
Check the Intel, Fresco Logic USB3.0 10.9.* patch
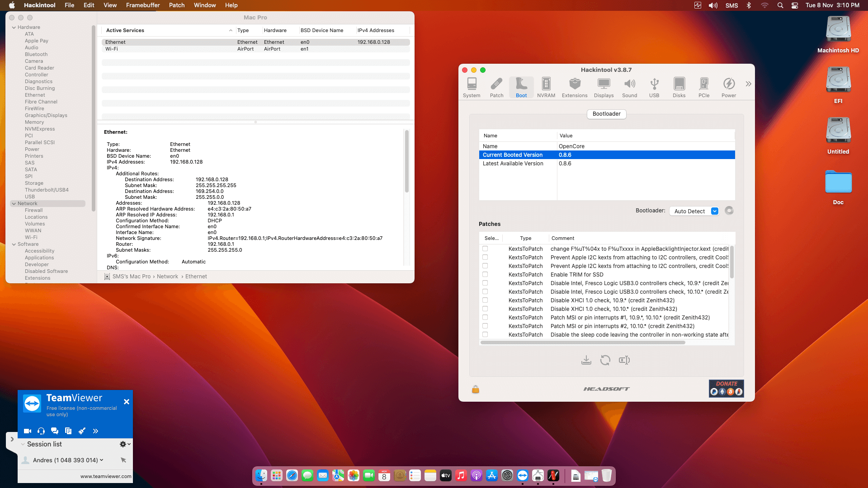pos(485,283)
